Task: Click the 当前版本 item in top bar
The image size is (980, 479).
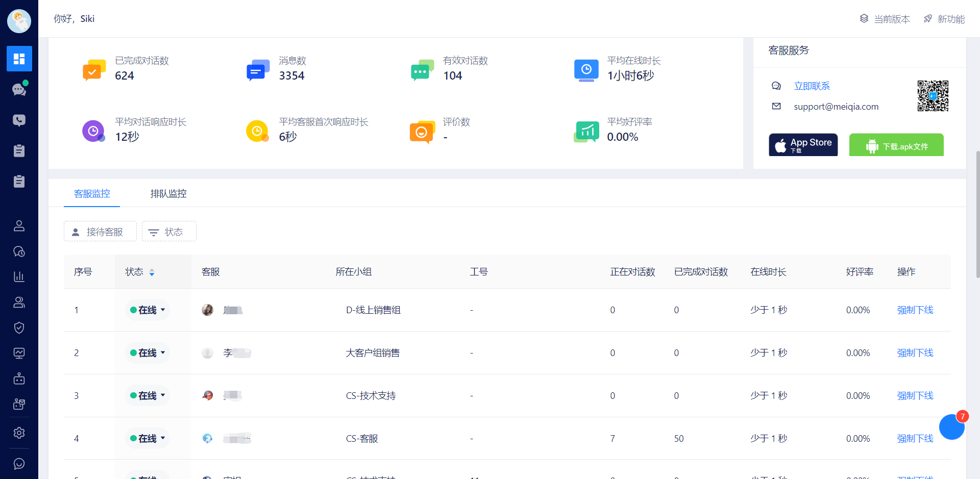Action: click(885, 19)
